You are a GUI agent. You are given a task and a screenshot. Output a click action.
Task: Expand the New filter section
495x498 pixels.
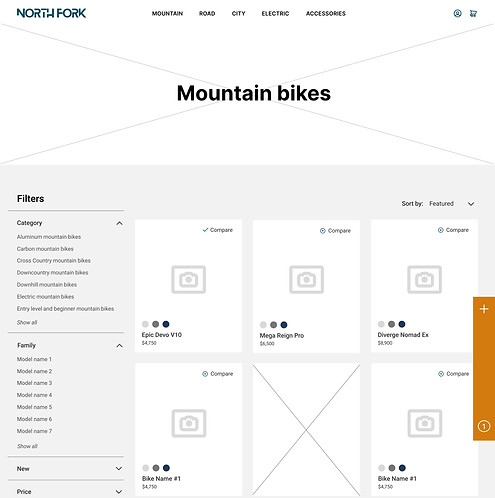[119, 468]
